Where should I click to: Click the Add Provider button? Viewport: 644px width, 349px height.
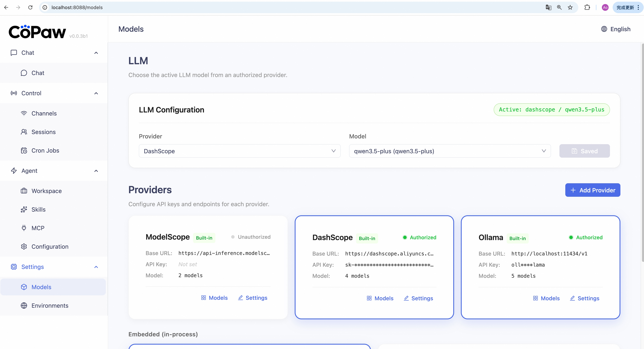coord(592,190)
